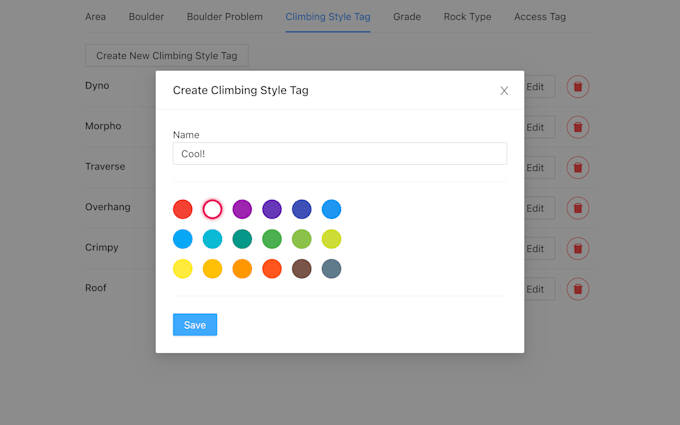Choose the deep purple swatch
The width and height of the screenshot is (680, 425).
click(x=272, y=209)
